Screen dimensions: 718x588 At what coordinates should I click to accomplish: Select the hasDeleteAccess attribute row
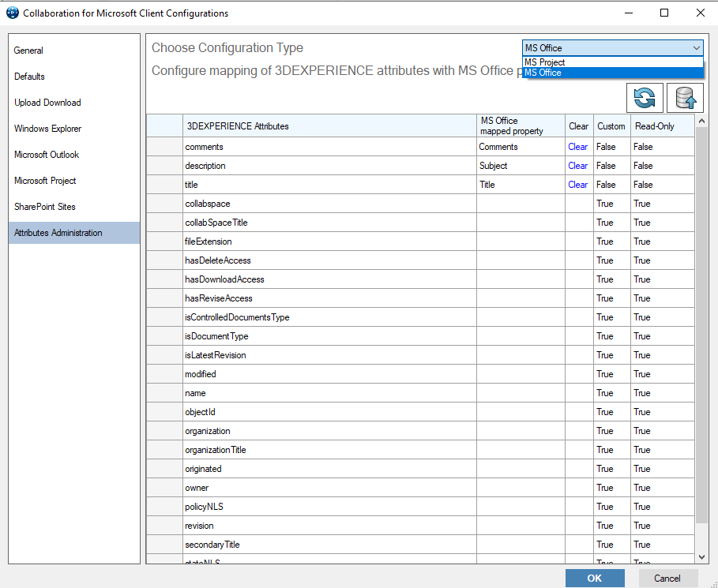[x=329, y=260]
